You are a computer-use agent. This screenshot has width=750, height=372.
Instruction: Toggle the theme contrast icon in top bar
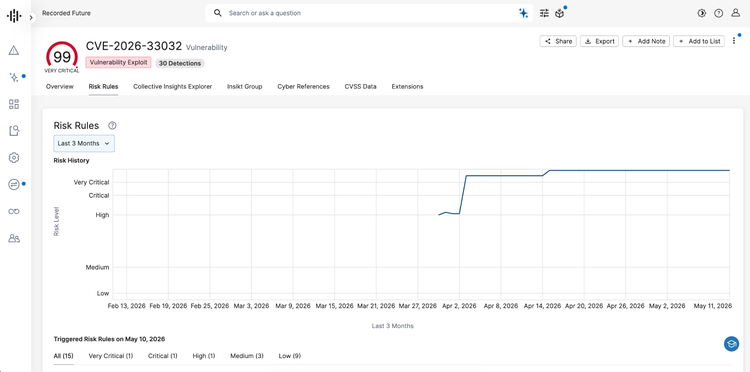[702, 13]
